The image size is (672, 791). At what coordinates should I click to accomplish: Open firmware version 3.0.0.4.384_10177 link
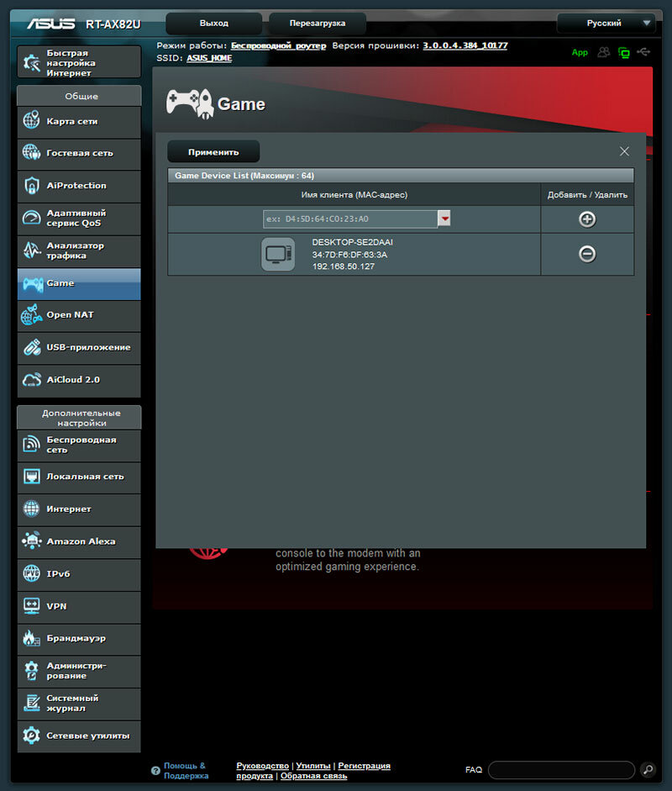tap(465, 45)
